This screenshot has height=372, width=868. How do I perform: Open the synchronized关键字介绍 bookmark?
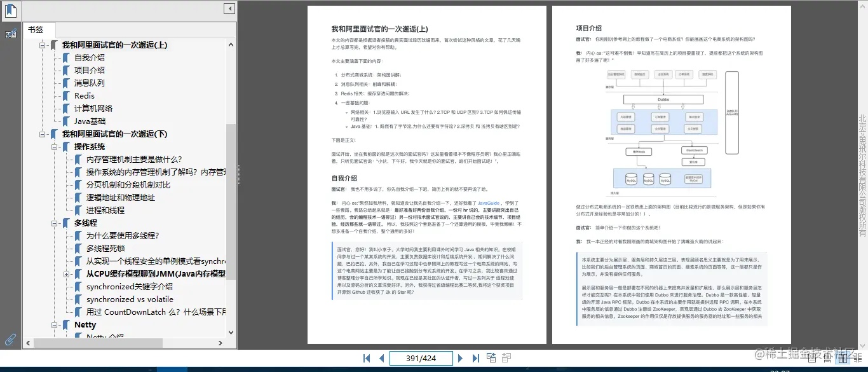point(130,287)
